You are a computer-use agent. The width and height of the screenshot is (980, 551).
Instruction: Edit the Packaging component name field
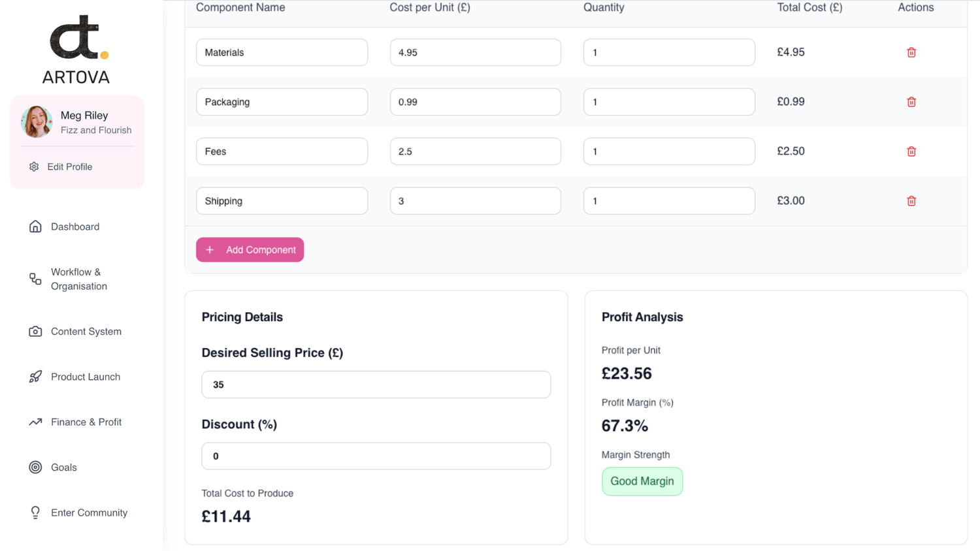pos(282,102)
